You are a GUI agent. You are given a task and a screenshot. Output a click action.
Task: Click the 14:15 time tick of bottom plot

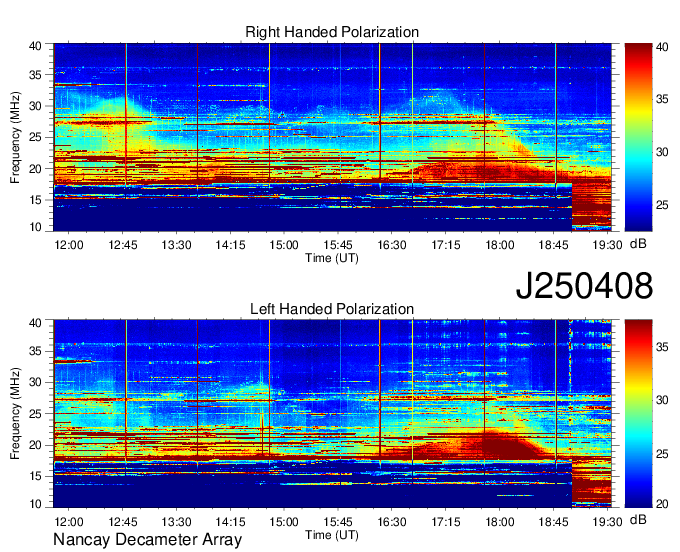pos(230,522)
